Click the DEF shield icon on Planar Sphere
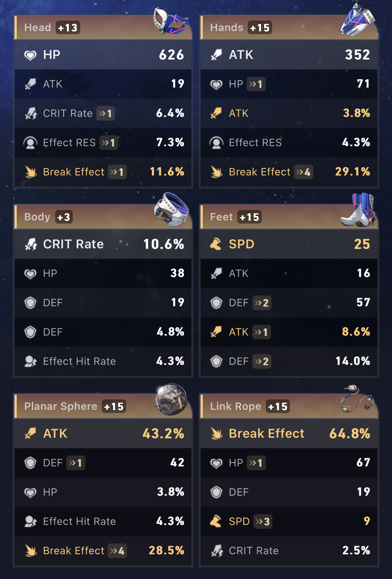Viewport: 392px width, 579px height. click(31, 463)
